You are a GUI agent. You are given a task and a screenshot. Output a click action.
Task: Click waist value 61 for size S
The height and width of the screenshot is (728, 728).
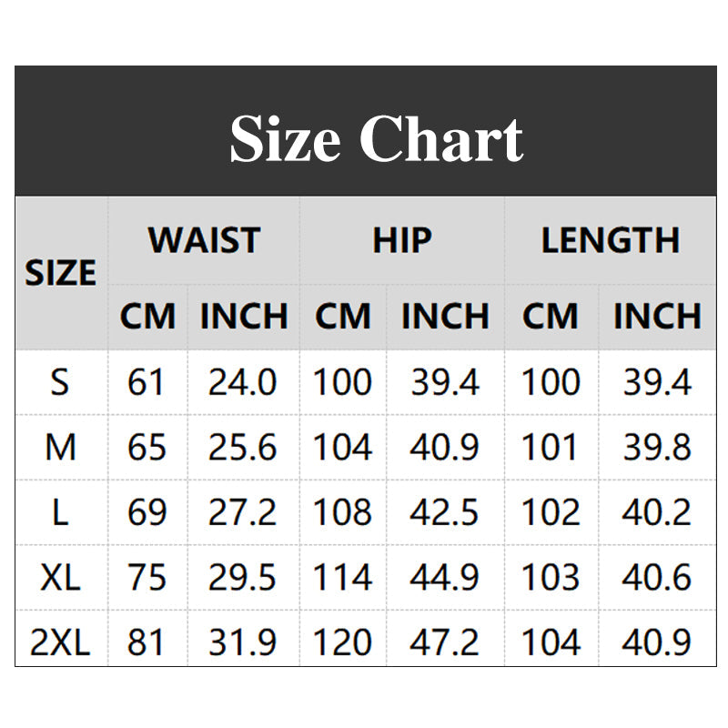coord(147,382)
